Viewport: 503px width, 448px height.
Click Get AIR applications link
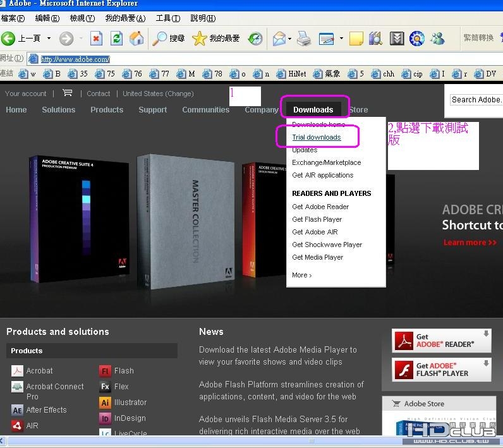(322, 175)
